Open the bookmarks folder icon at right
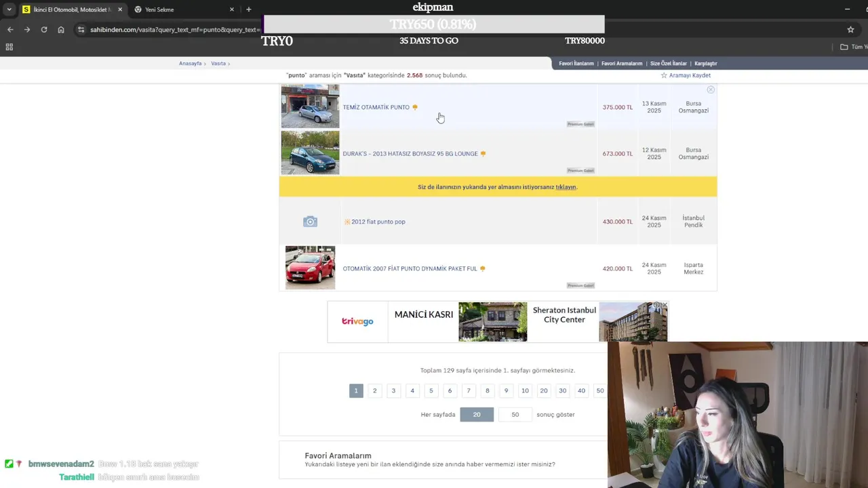 844,47
